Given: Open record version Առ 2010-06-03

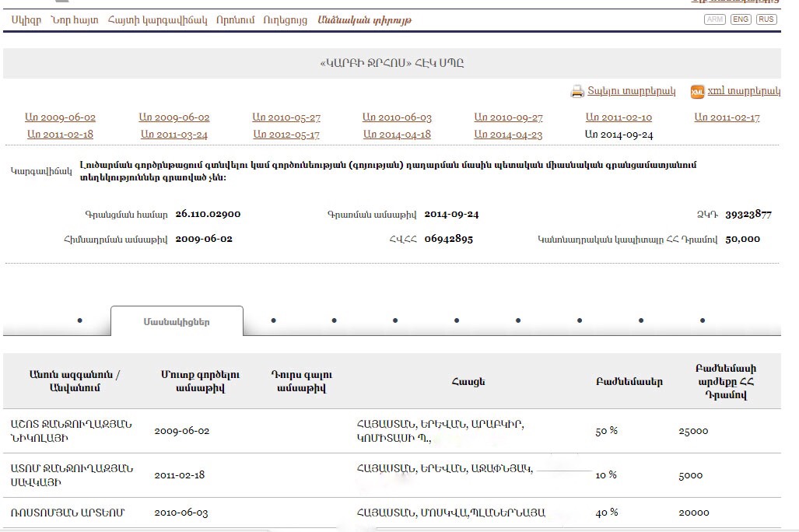Looking at the screenshot, I should [x=397, y=117].
